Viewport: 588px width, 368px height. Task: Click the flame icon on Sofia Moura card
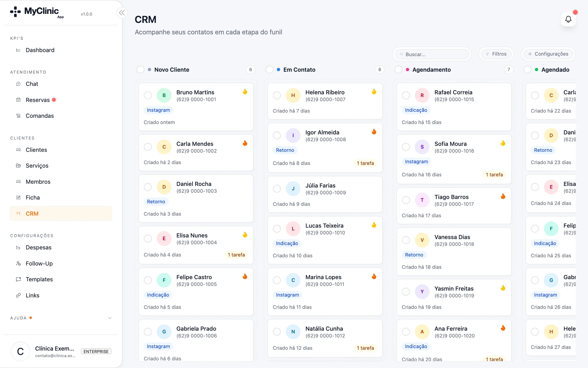[x=503, y=143]
